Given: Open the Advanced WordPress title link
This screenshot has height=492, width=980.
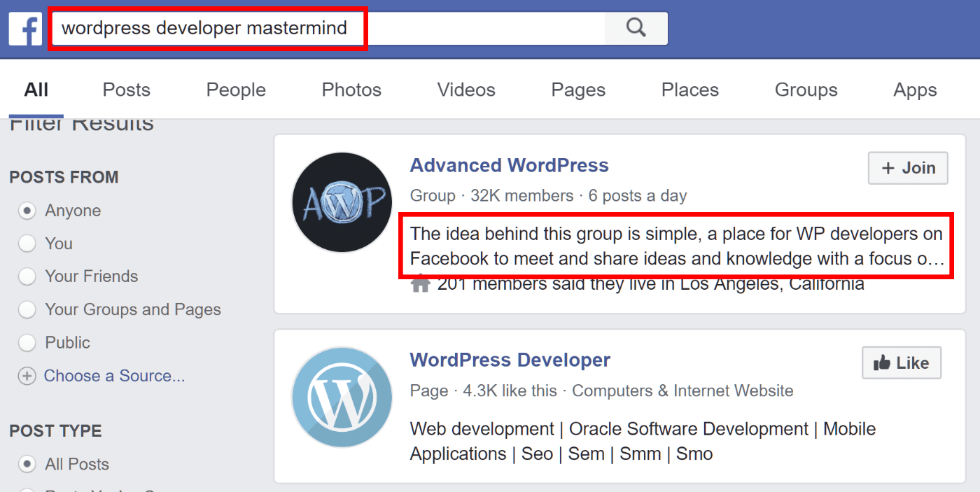Looking at the screenshot, I should click(x=509, y=166).
